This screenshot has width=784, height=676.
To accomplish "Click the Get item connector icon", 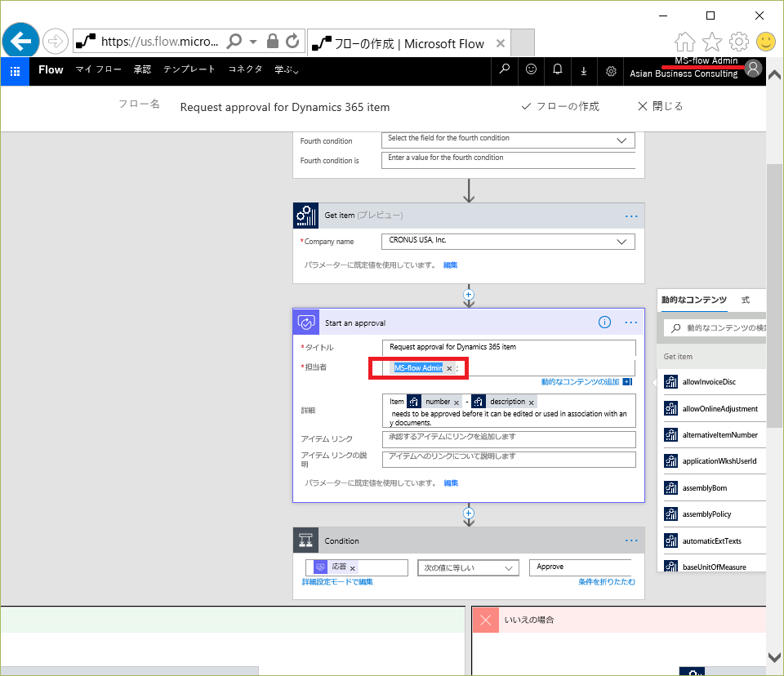I will point(306,216).
